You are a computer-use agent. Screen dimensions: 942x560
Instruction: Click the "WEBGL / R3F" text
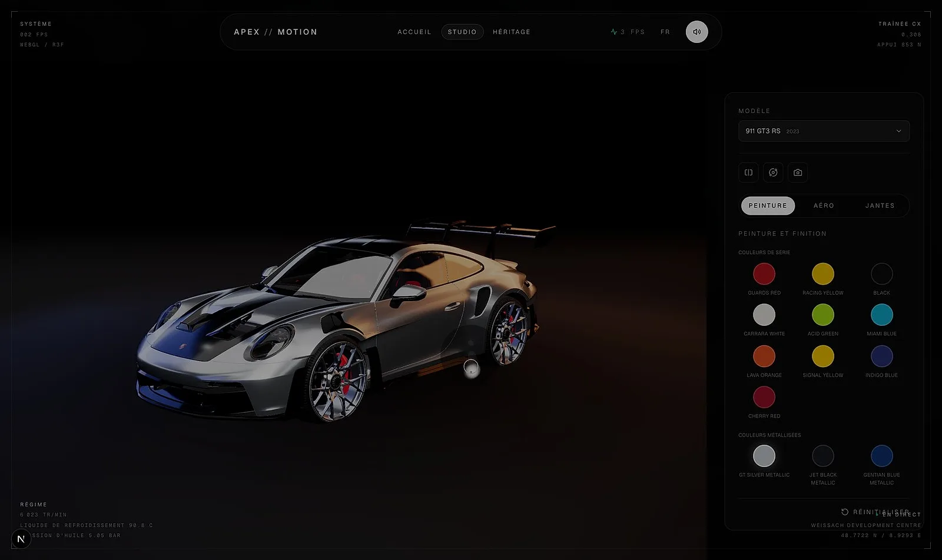coord(42,45)
